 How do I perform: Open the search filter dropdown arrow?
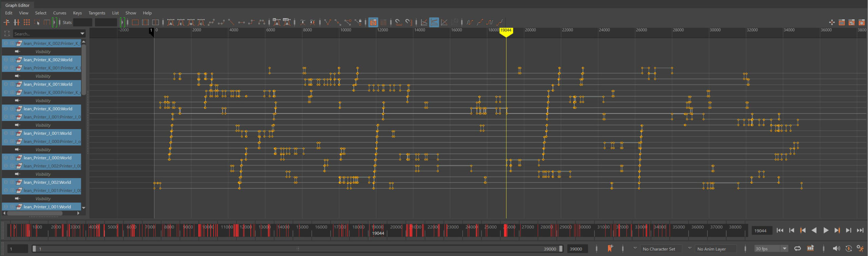[x=82, y=34]
